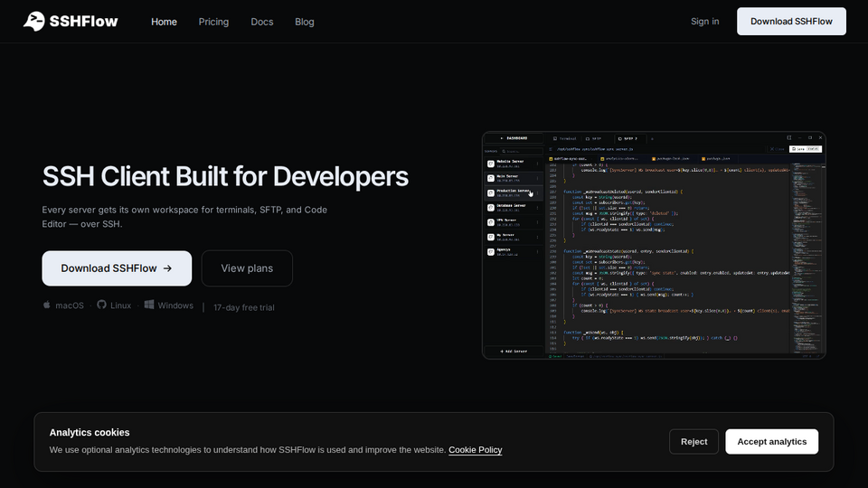Click the "Windows" label
Image resolution: width=868 pixels, height=488 pixels.
[x=175, y=305]
